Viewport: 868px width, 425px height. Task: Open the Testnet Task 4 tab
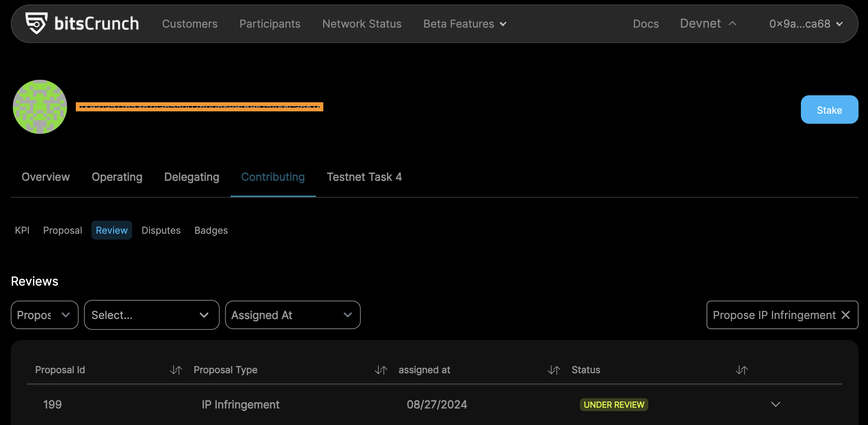pyautogui.click(x=364, y=177)
